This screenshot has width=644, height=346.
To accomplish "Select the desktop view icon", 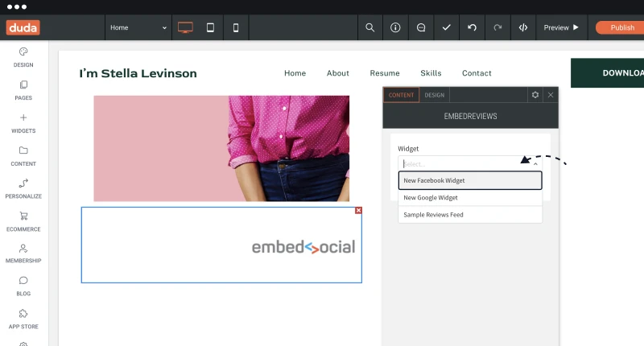I will pos(185,27).
